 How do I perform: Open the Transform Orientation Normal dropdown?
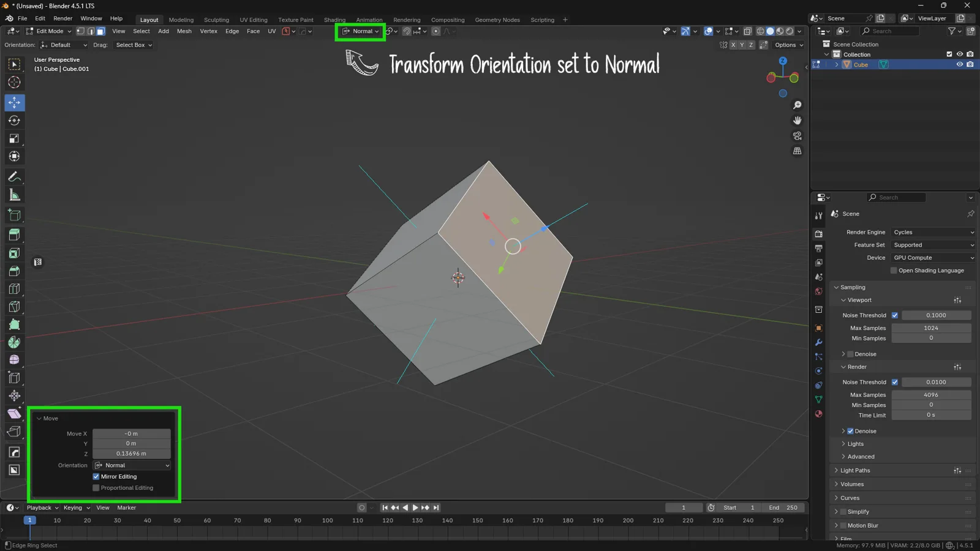pyautogui.click(x=361, y=31)
